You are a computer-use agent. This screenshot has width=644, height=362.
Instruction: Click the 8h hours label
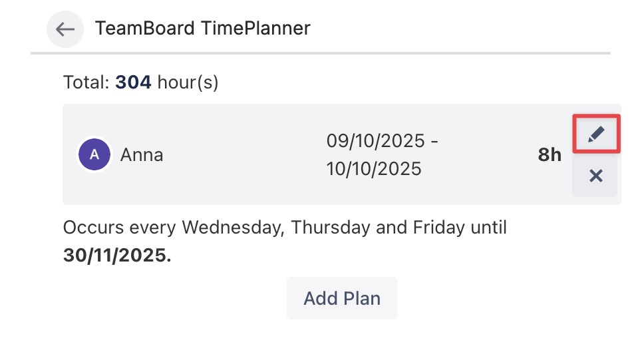coord(550,155)
